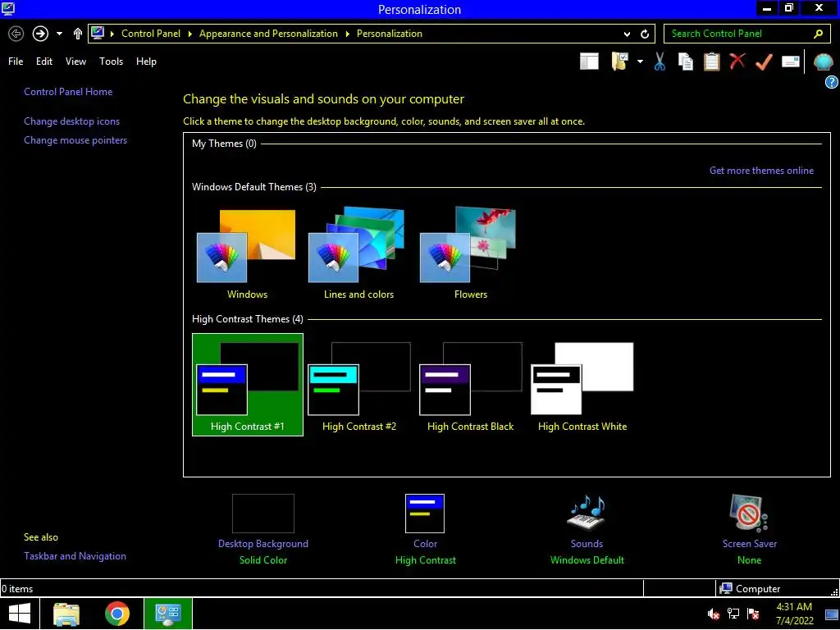Screen dimensions: 840x630
Task: Open the Help menu
Action: click(x=146, y=62)
